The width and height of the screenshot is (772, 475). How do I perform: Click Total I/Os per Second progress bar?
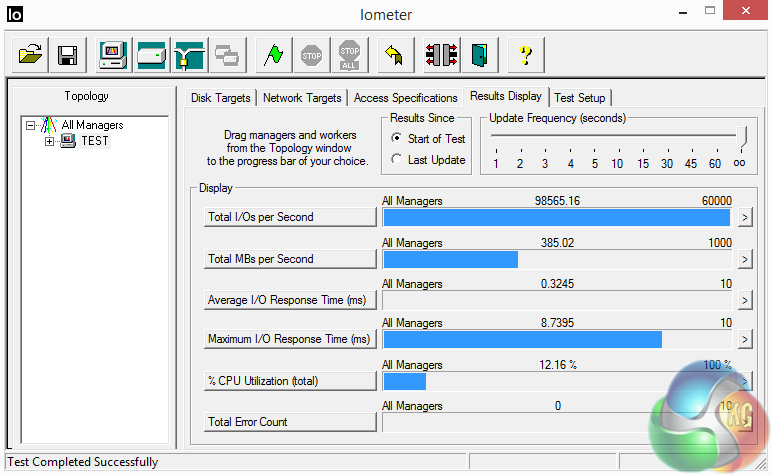(557, 217)
